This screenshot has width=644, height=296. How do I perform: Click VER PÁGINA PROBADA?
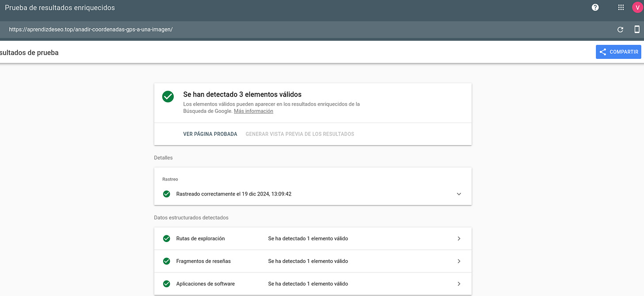(210, 134)
